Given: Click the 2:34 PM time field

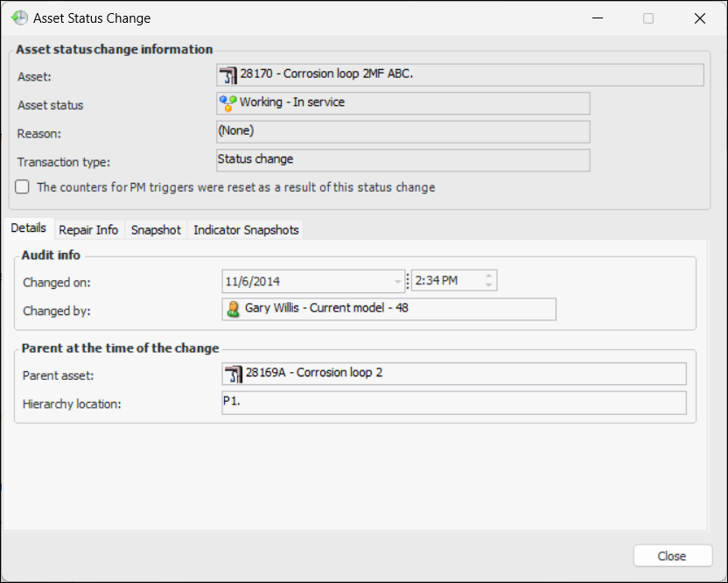Looking at the screenshot, I should pyautogui.click(x=446, y=282).
